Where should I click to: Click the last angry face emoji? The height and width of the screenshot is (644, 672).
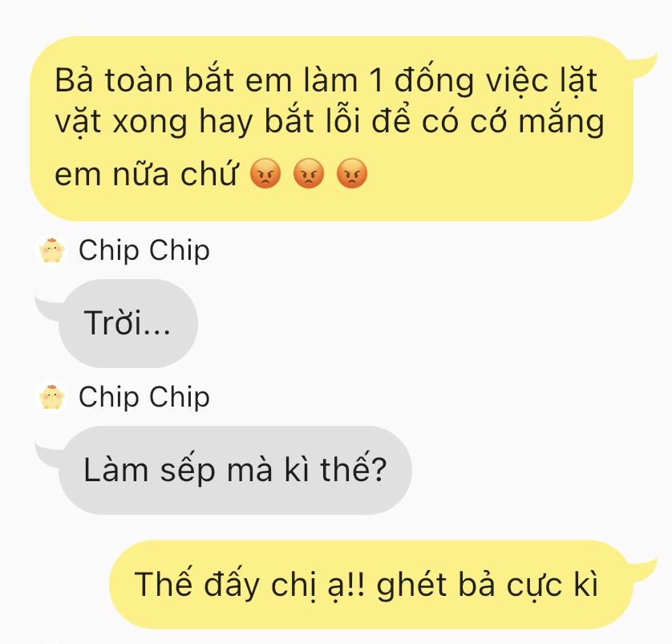pyautogui.click(x=352, y=173)
